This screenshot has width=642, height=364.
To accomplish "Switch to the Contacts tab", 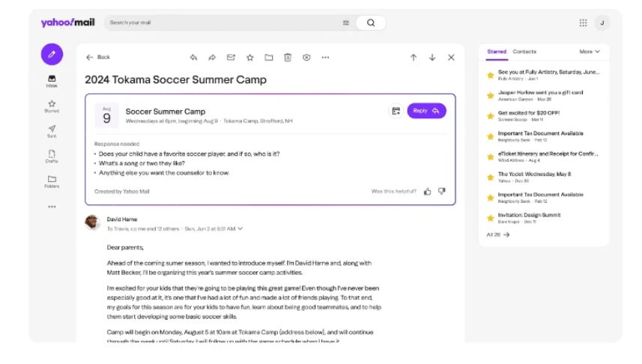I will tap(524, 52).
